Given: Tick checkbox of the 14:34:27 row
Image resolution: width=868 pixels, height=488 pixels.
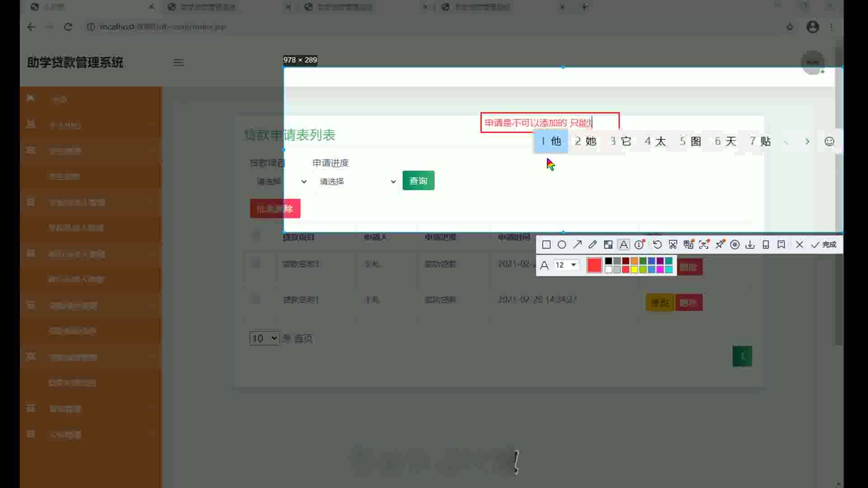Looking at the screenshot, I should (x=256, y=299).
